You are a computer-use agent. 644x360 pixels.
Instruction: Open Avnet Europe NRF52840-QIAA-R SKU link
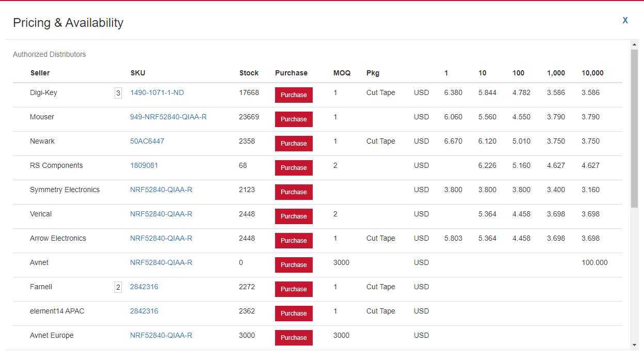pos(161,336)
